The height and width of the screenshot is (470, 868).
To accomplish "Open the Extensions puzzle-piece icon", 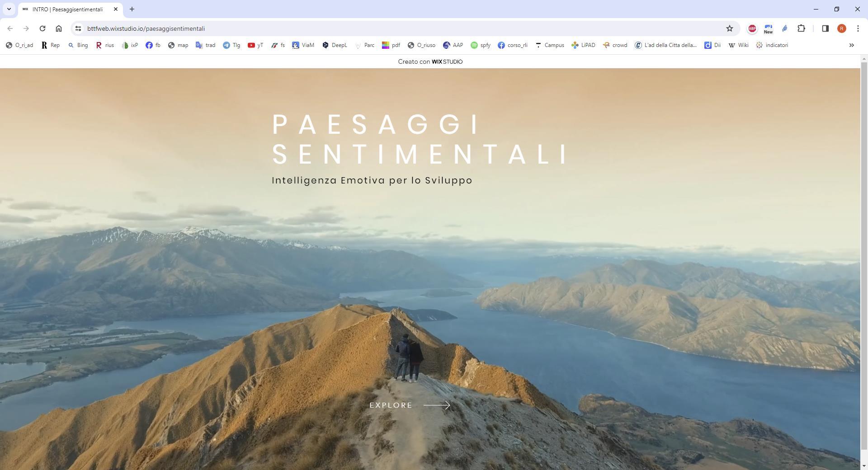I will (x=801, y=28).
